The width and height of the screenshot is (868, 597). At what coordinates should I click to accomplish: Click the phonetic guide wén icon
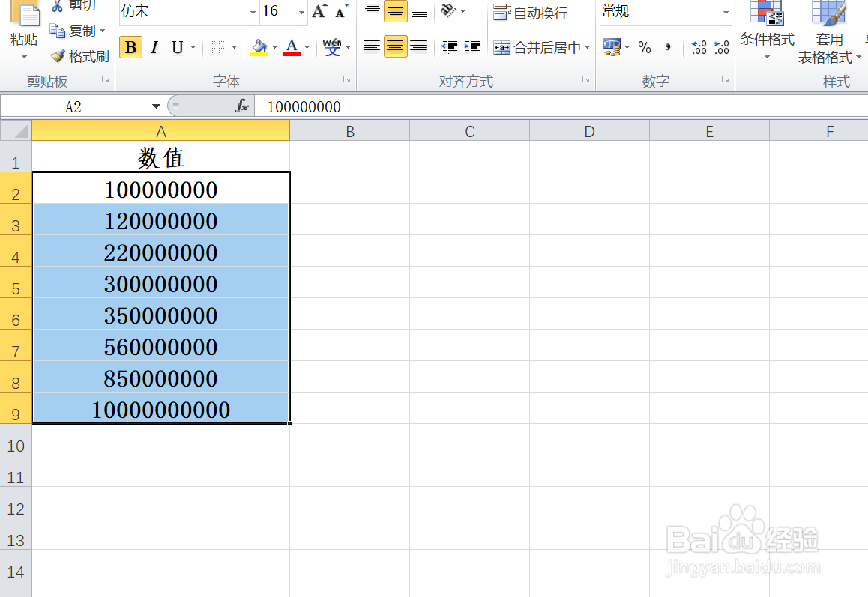point(332,48)
